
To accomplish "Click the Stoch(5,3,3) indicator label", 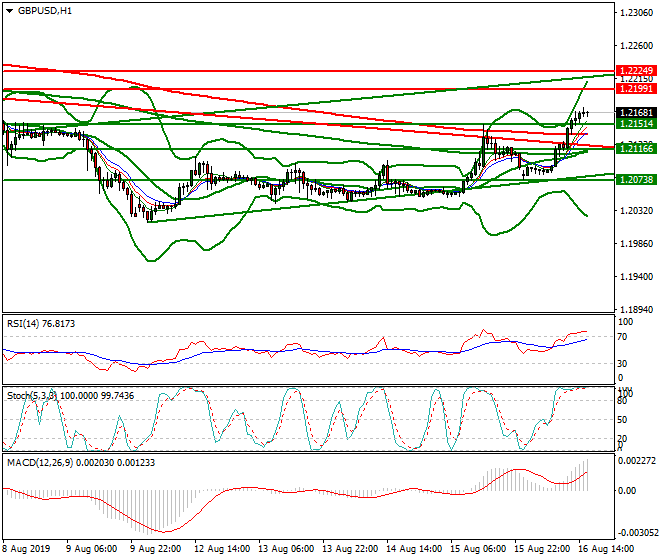I will tap(70, 396).
